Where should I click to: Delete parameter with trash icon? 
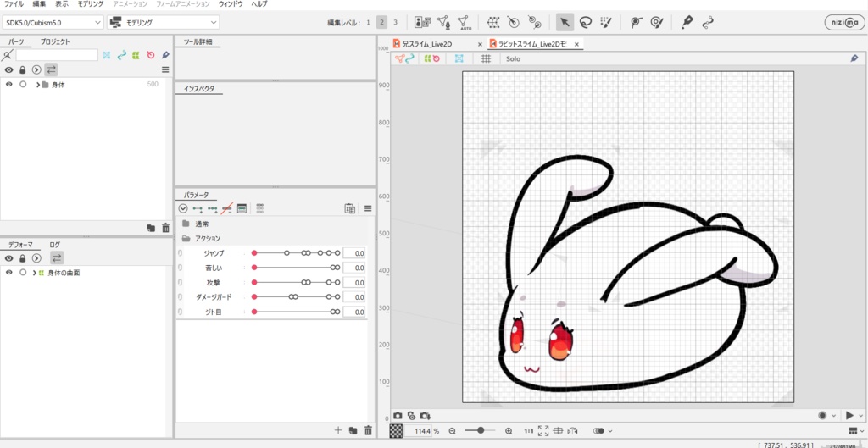pos(368,430)
